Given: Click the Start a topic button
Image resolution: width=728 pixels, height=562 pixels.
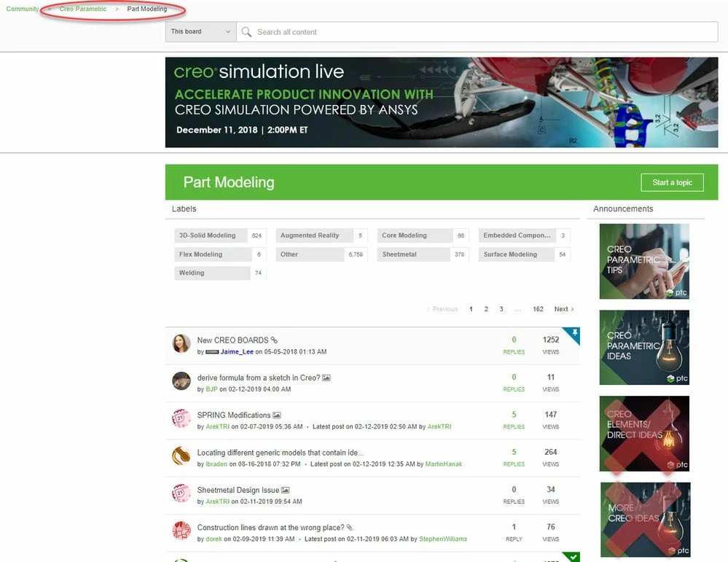Looking at the screenshot, I should (x=672, y=182).
